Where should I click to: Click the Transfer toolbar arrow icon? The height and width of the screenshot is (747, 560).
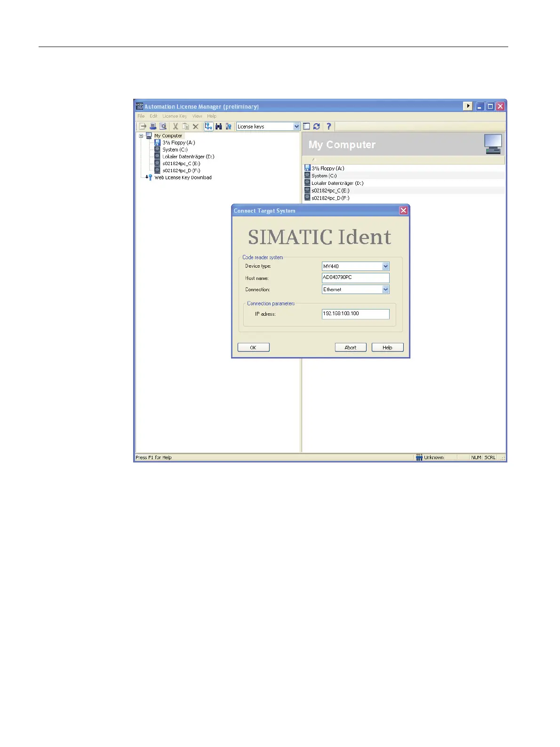(143, 127)
